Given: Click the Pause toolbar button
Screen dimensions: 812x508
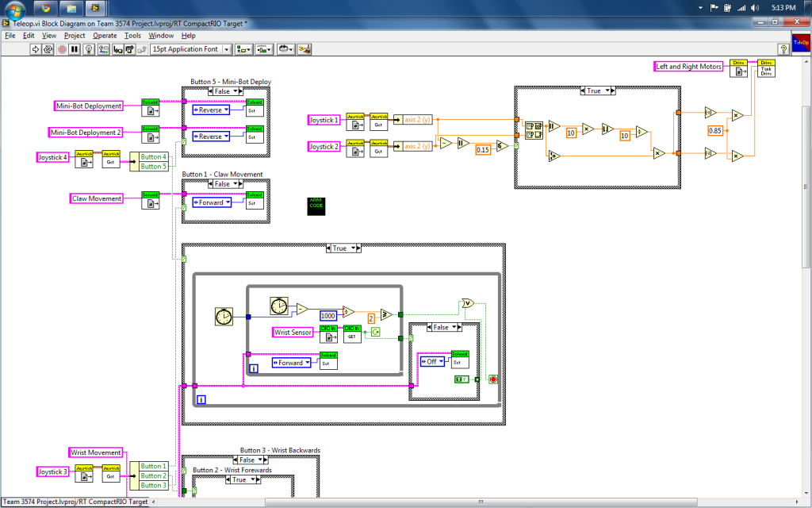Looking at the screenshot, I should pyautogui.click(x=75, y=49).
